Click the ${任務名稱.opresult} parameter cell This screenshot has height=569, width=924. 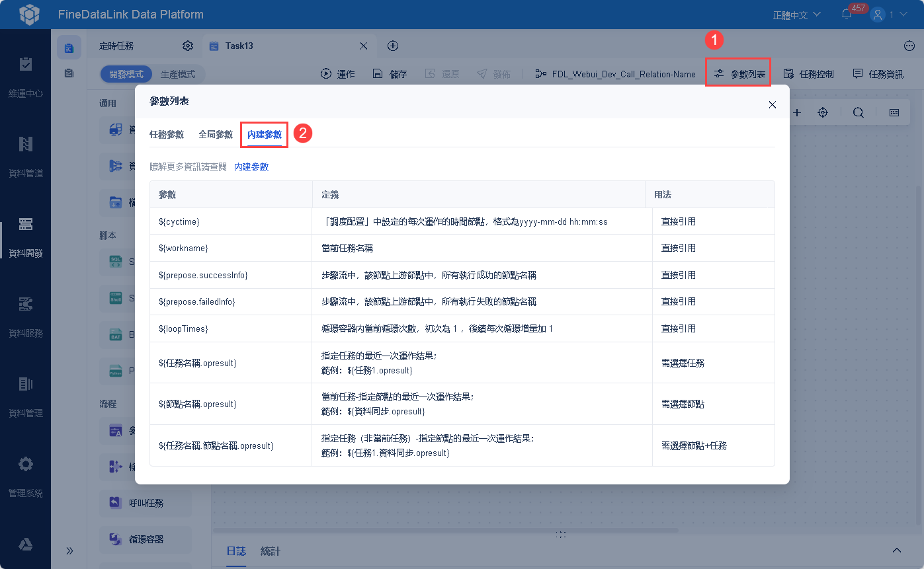pos(231,363)
